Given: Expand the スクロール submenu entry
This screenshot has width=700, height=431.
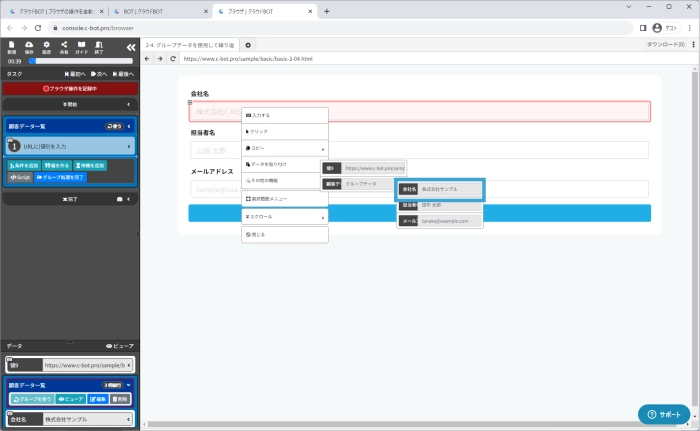Looking at the screenshot, I should click(x=285, y=216).
